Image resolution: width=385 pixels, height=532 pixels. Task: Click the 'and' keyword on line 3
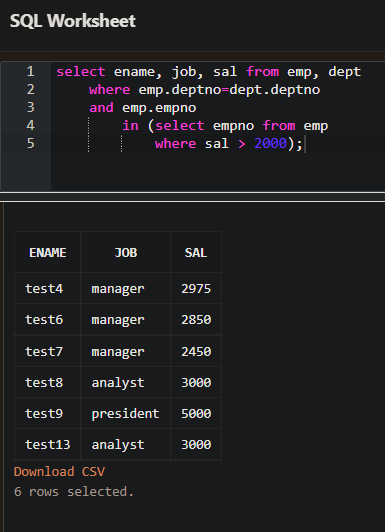tap(101, 108)
